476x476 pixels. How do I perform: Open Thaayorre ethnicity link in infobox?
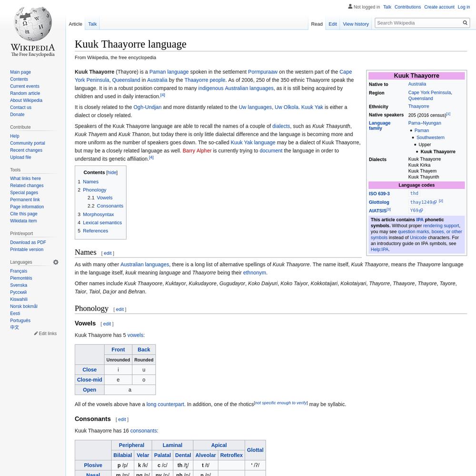pos(418,106)
